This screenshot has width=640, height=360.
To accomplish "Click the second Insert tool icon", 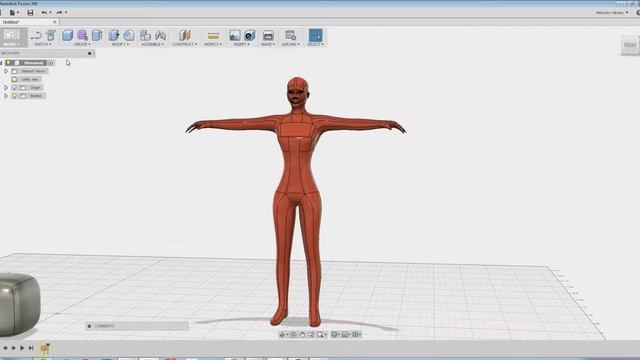I will coord(249,35).
